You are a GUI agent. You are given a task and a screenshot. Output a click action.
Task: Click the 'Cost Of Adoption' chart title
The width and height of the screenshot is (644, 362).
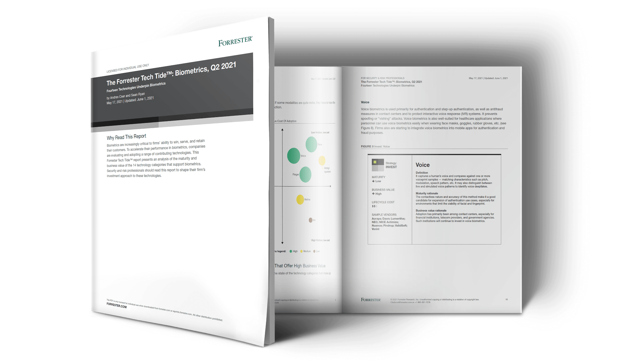pyautogui.click(x=287, y=121)
